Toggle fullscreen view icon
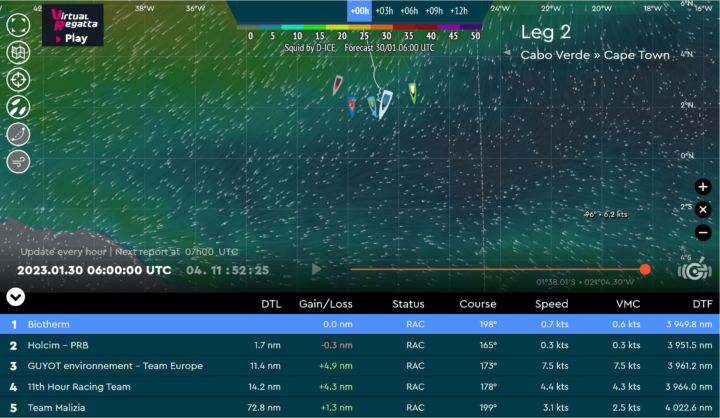 pos(18,25)
